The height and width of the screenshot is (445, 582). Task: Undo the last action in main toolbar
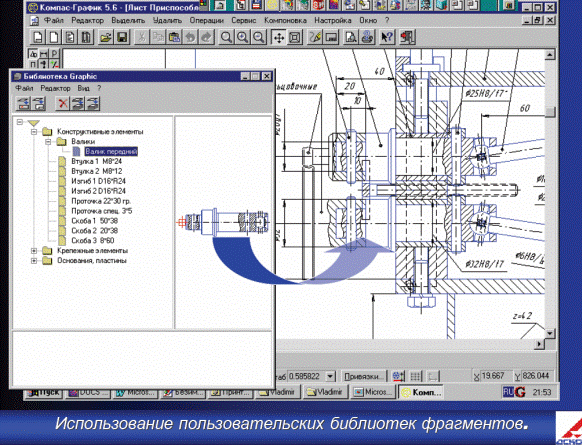tap(190, 37)
